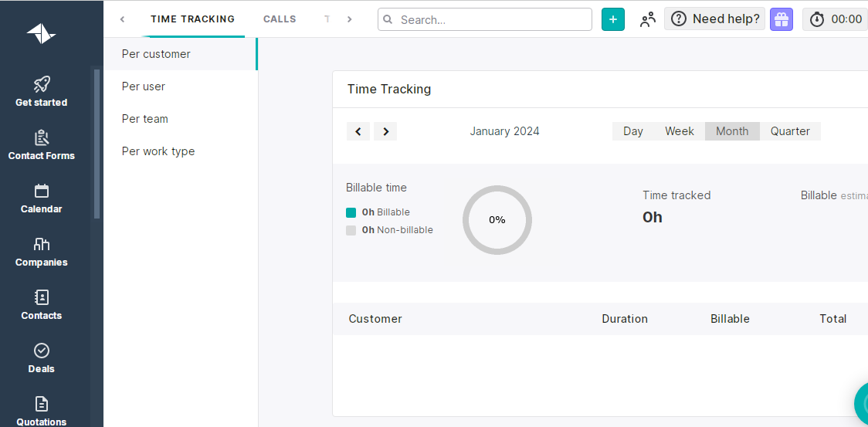Click the purple gift icon
Viewport: 868px width, 427px height.
coord(781,19)
